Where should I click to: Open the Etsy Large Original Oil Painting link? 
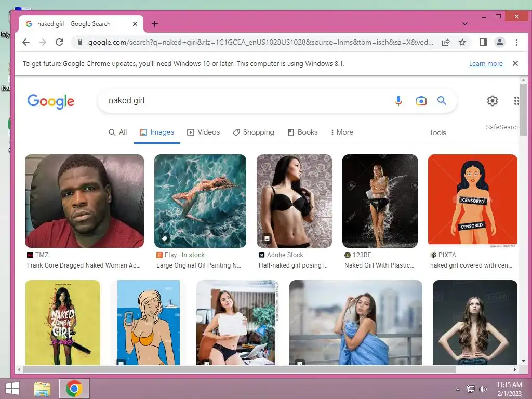[x=199, y=265]
